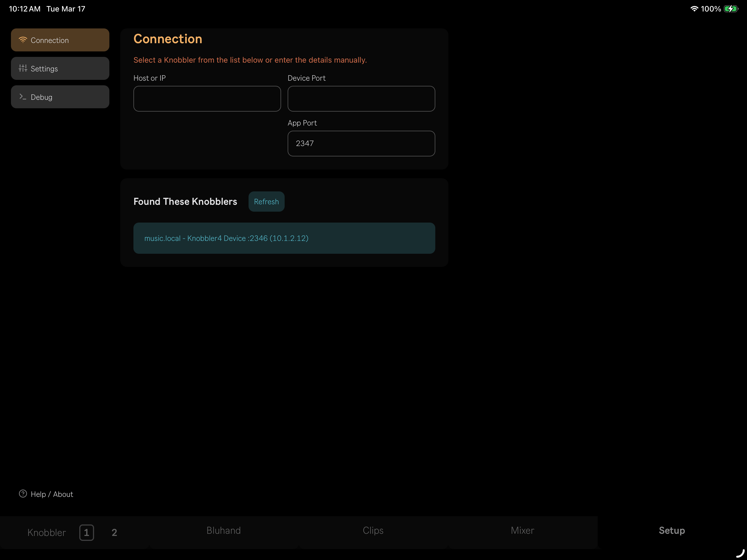The image size is (747, 560).
Task: Focus the Host or IP field
Action: pos(207,99)
